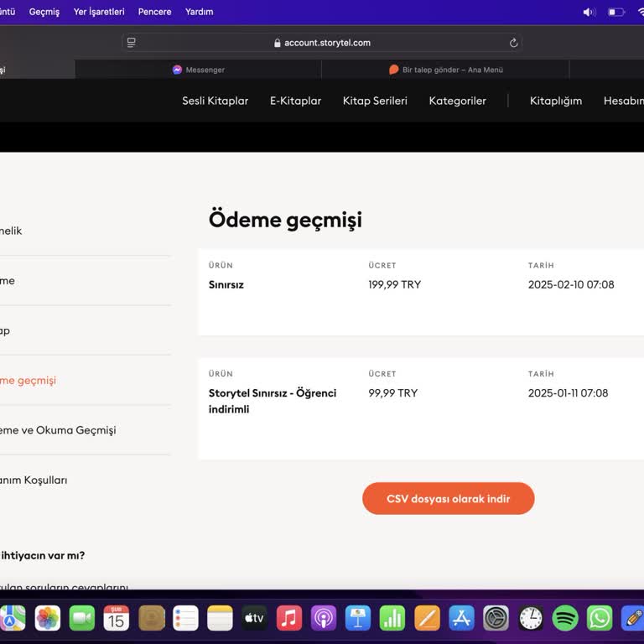This screenshot has height=644, width=644.
Task: Open Music app in the Dock
Action: click(289, 618)
